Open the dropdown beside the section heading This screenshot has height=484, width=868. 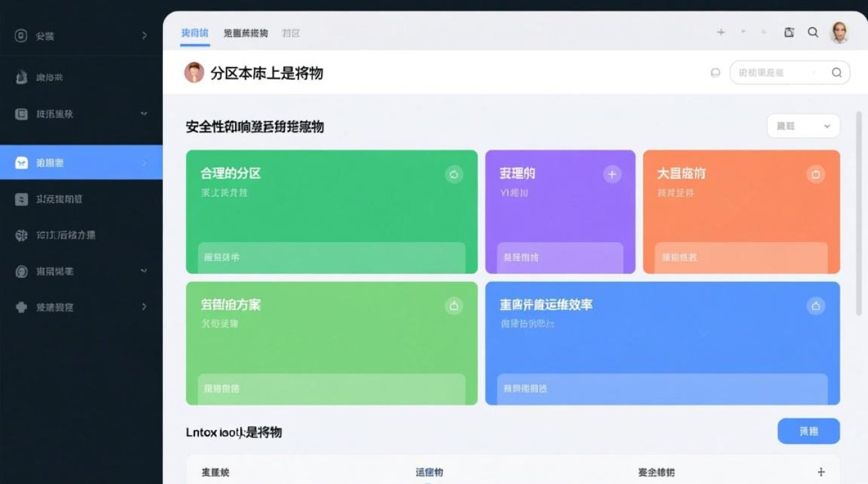tap(803, 126)
